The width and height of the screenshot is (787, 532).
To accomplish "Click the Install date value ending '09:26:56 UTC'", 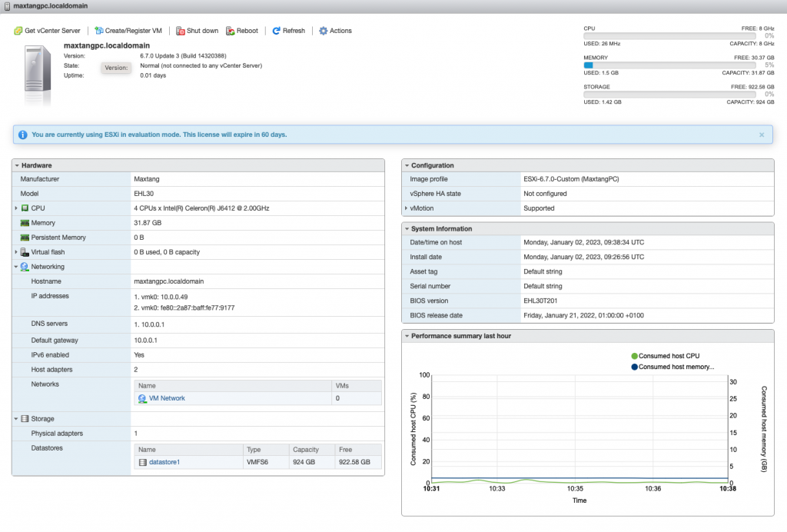I will [x=584, y=257].
